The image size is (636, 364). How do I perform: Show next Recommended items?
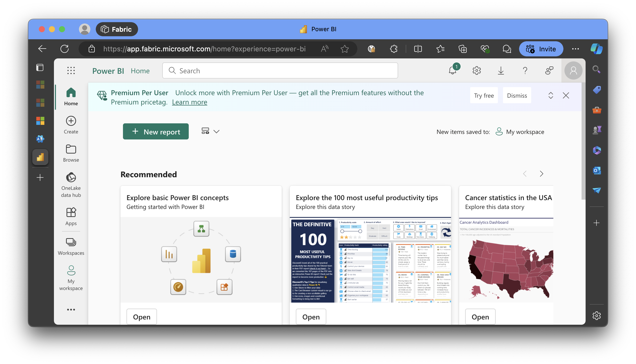pyautogui.click(x=541, y=174)
